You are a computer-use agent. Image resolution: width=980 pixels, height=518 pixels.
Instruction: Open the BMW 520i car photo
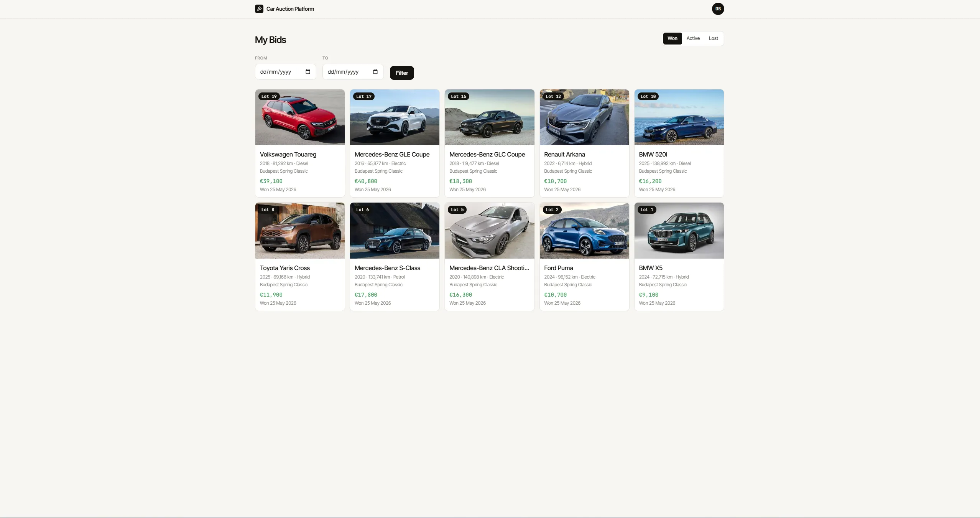tap(679, 117)
